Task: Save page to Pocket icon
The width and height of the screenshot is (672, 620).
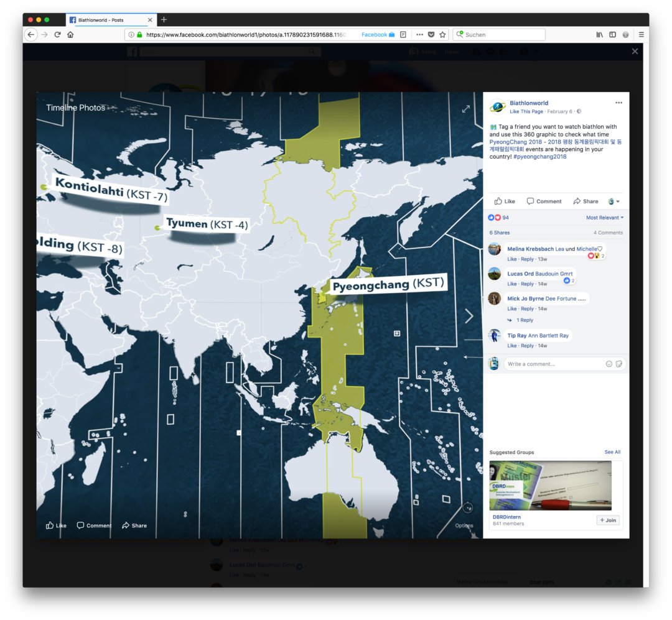Action: 431,35
